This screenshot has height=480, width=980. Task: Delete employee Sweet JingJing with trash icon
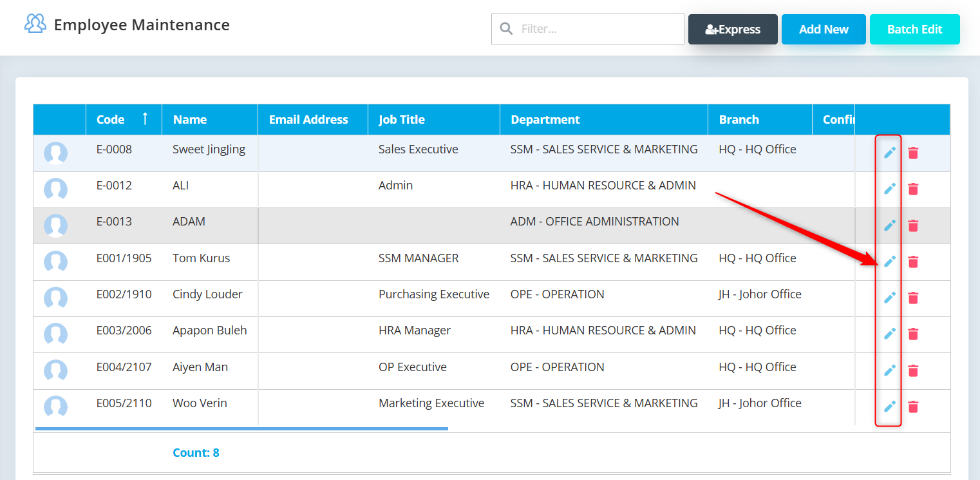point(913,153)
